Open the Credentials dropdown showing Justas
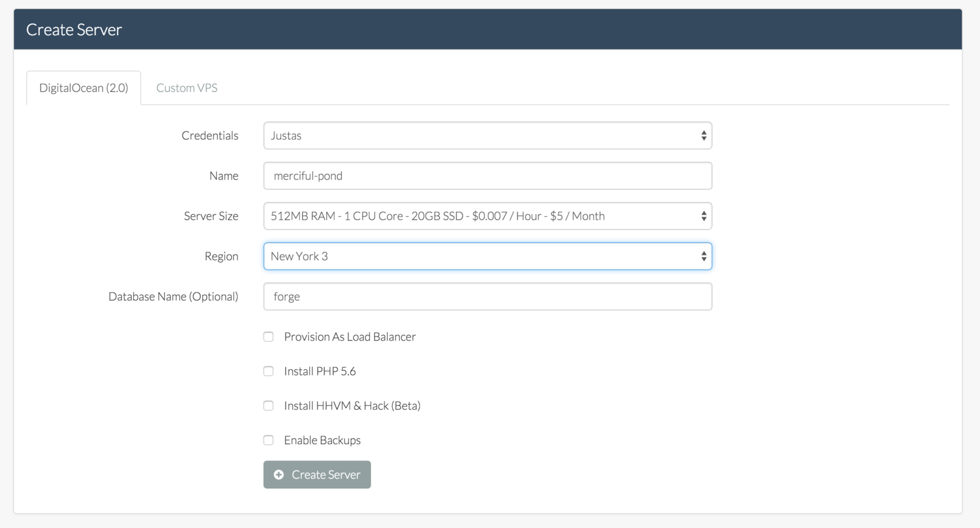 [488, 135]
